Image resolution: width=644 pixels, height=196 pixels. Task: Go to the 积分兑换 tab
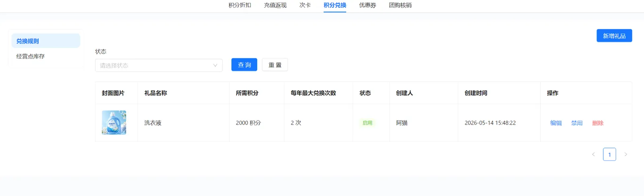(335, 5)
